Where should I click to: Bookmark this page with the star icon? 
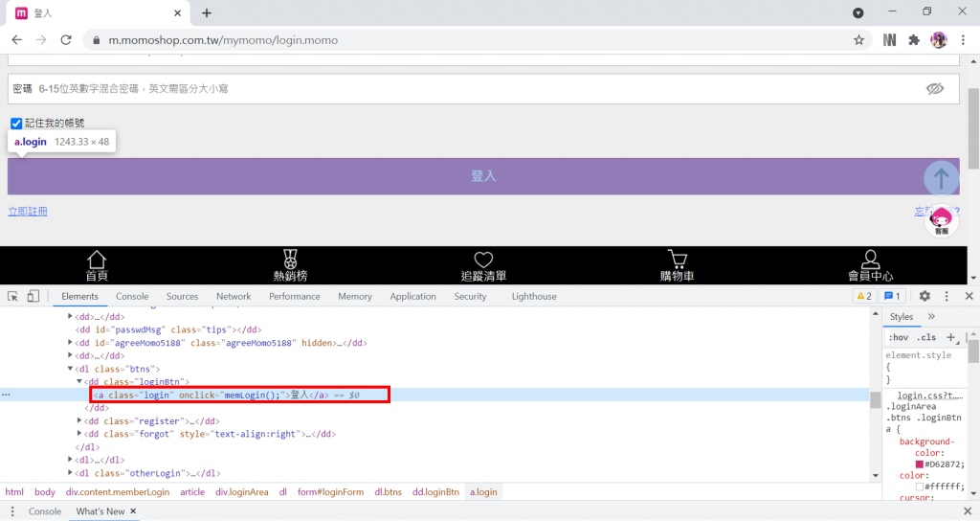click(858, 40)
